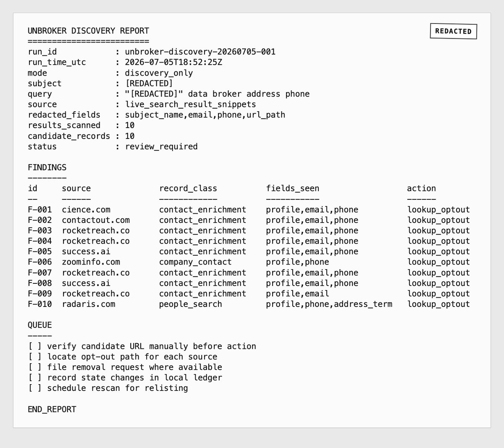Check the file removal request checkbox
Viewport: 504px width, 448px height.
[x=35, y=367]
